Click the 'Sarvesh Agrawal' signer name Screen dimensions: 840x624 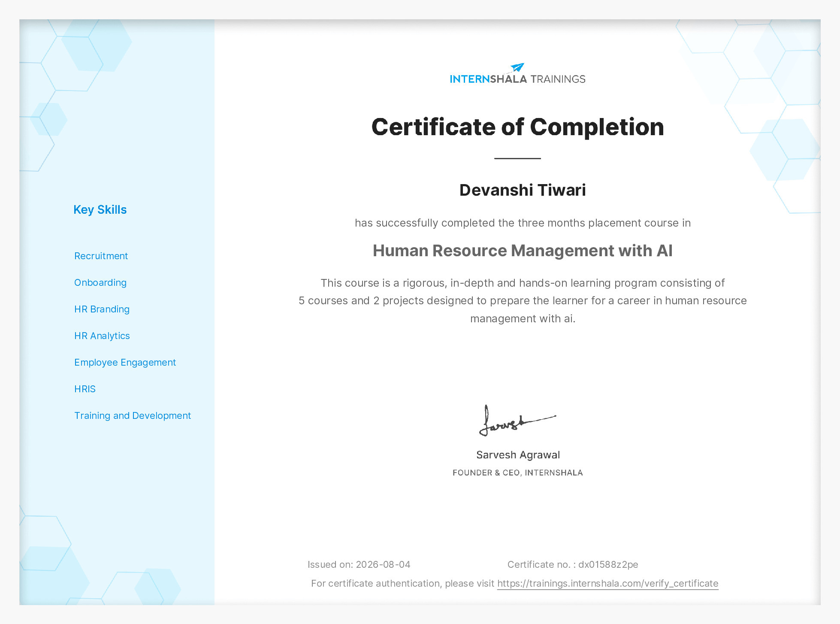point(518,455)
